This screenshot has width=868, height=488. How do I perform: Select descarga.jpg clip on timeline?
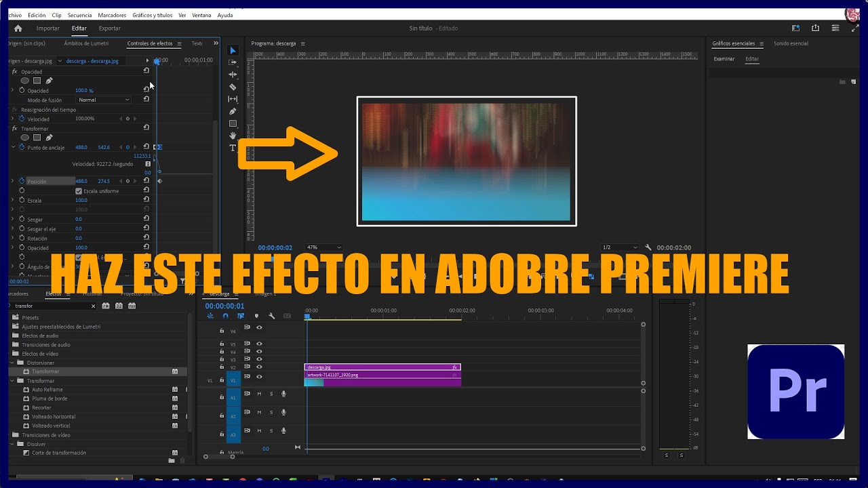click(382, 367)
